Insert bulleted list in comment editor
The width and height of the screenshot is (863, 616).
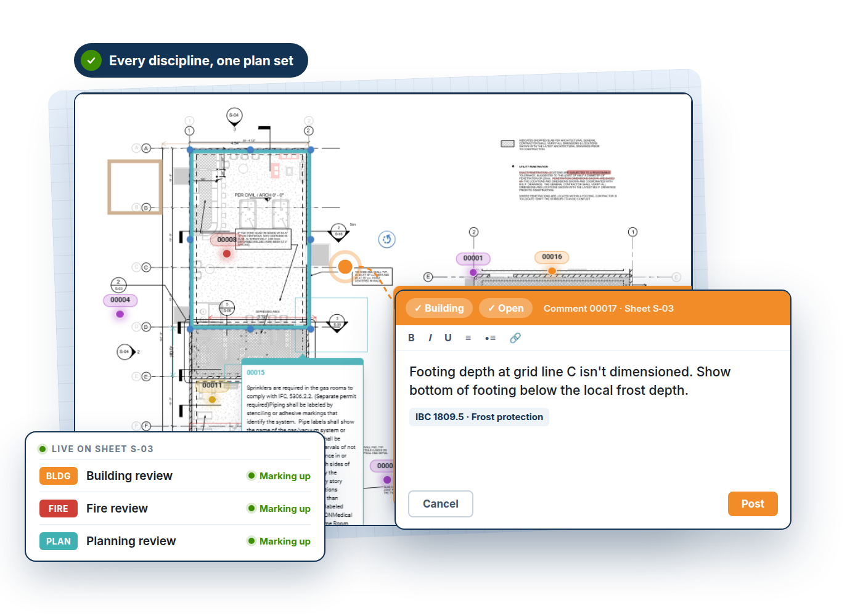pos(490,338)
